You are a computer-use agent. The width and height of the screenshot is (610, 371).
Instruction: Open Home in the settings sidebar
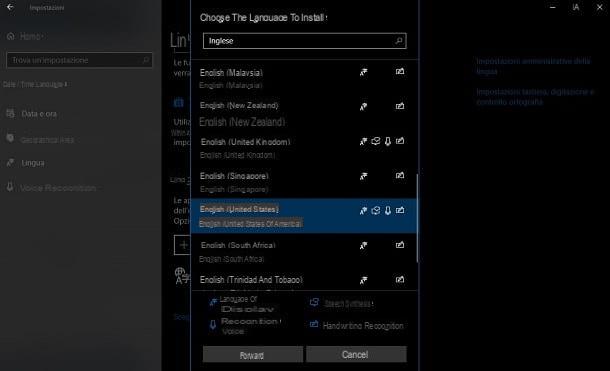[x=25, y=37]
